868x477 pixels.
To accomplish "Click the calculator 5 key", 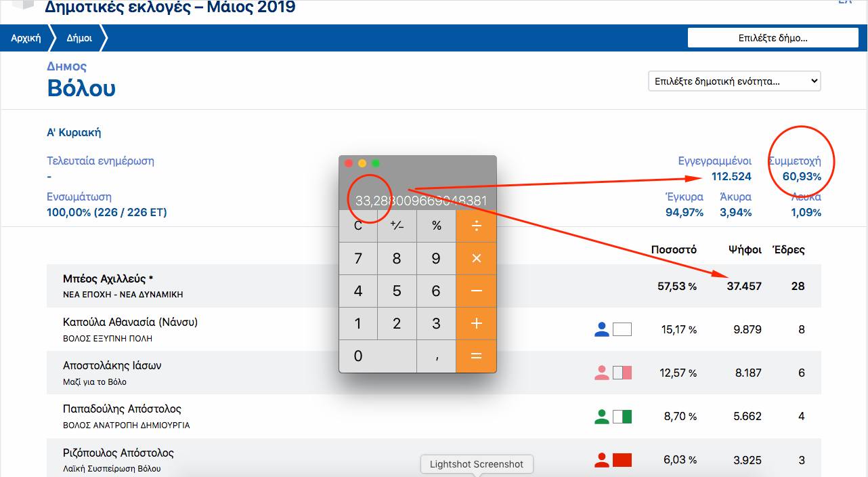I will coord(397,291).
